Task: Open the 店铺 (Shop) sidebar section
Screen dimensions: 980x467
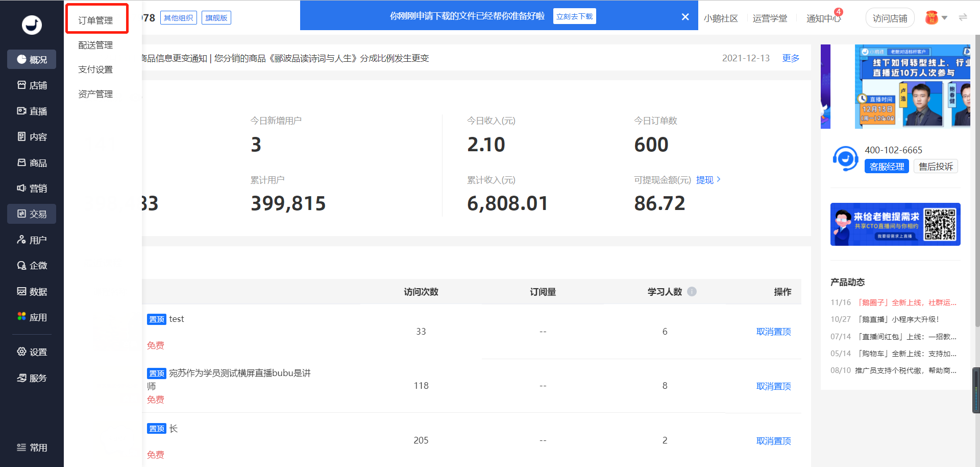Action: (32, 85)
